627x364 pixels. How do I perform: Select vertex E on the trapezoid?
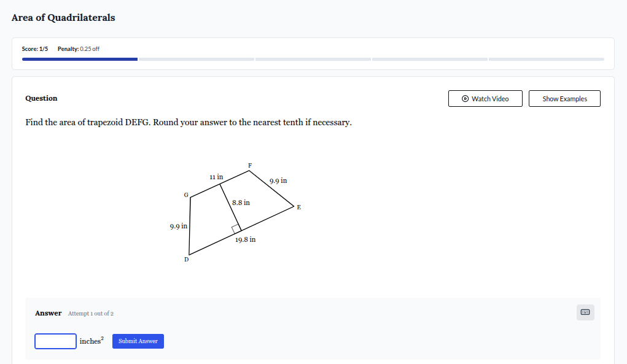[298, 207]
